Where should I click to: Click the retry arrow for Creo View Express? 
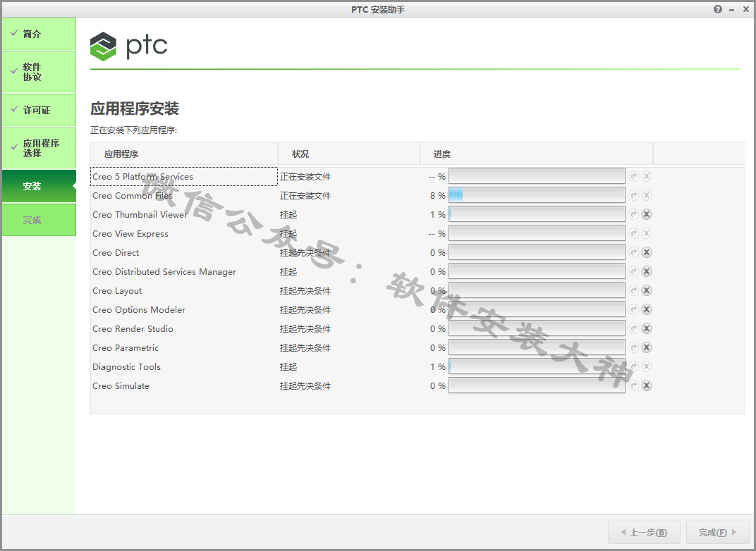634,233
